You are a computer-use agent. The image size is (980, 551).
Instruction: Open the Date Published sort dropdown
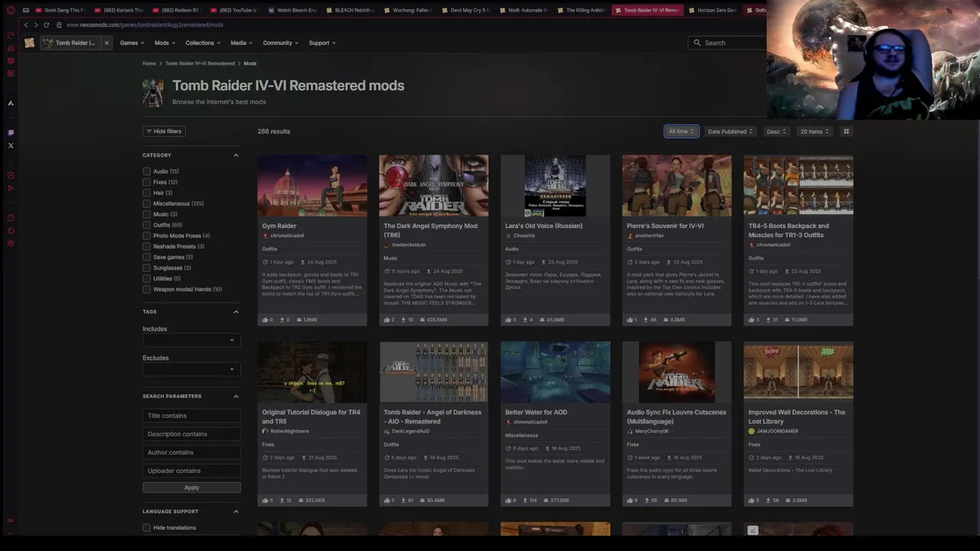pyautogui.click(x=730, y=132)
